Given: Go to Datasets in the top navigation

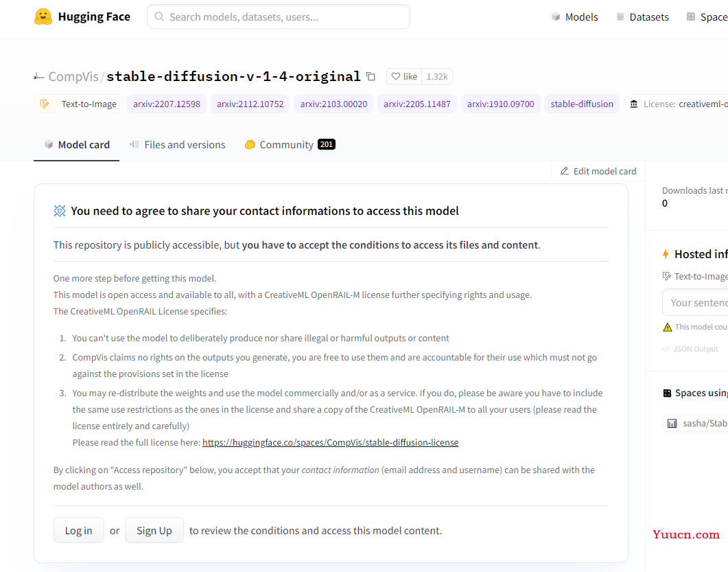Looking at the screenshot, I should pos(642,17).
